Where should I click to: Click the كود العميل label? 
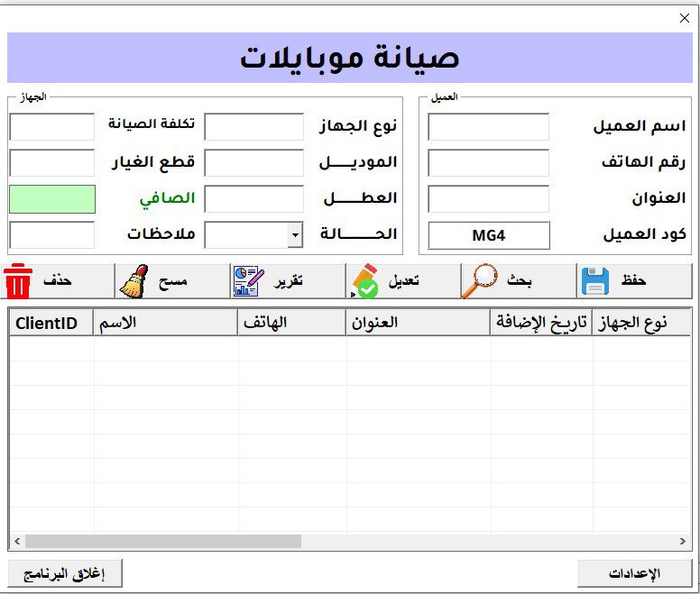click(x=644, y=234)
